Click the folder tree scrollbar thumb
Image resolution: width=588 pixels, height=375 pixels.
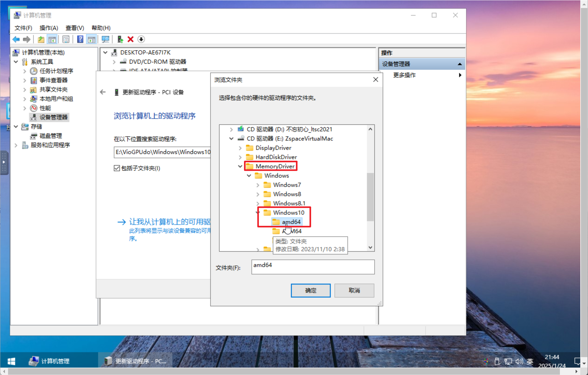(x=370, y=197)
